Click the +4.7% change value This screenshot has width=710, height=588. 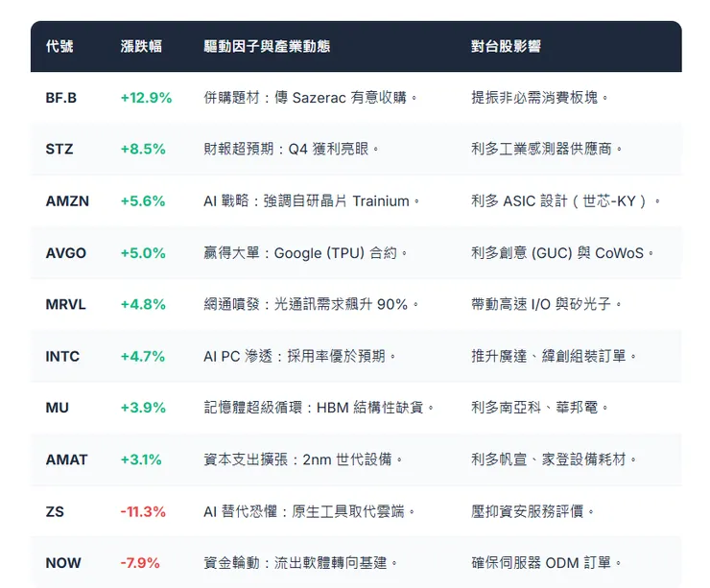(143, 356)
